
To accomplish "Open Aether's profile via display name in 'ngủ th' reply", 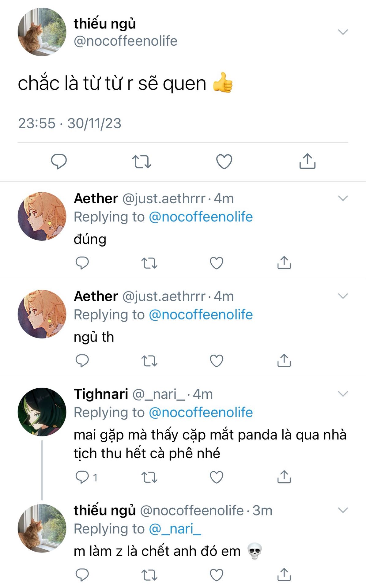I will point(96,296).
